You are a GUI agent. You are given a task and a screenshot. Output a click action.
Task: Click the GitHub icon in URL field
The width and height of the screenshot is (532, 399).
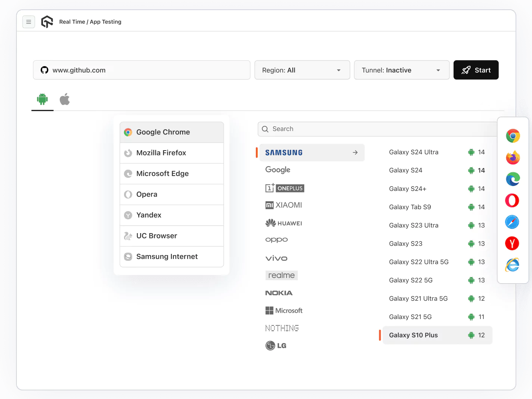[44, 70]
